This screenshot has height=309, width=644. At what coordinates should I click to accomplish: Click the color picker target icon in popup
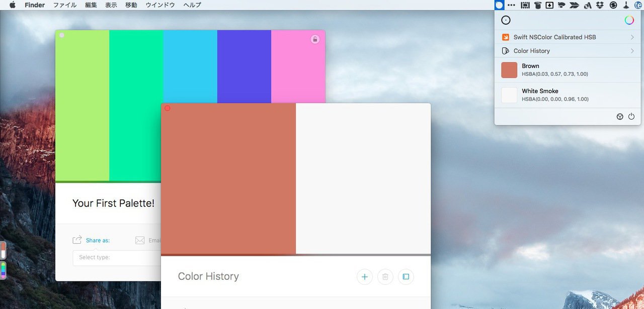click(506, 20)
